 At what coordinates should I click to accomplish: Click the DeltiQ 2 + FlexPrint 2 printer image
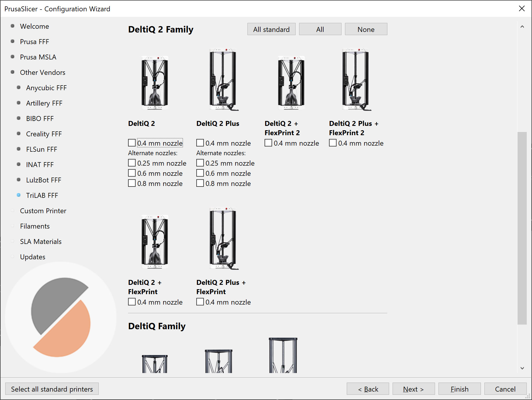pos(291,83)
